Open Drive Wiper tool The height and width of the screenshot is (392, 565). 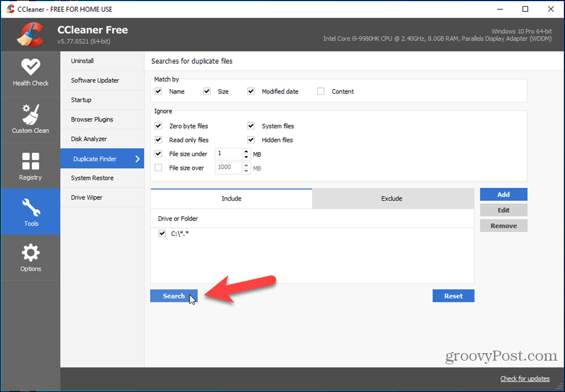click(102, 198)
